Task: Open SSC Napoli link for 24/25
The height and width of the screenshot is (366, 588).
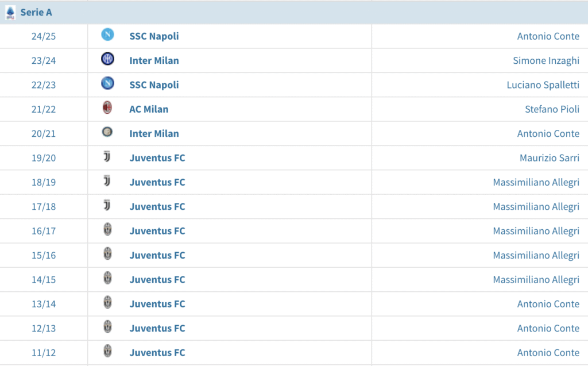Action: [154, 36]
